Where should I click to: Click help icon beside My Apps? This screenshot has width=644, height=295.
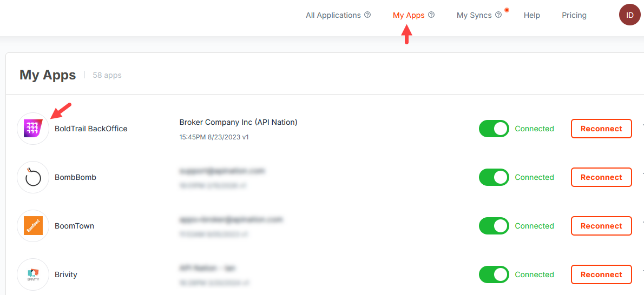point(431,15)
